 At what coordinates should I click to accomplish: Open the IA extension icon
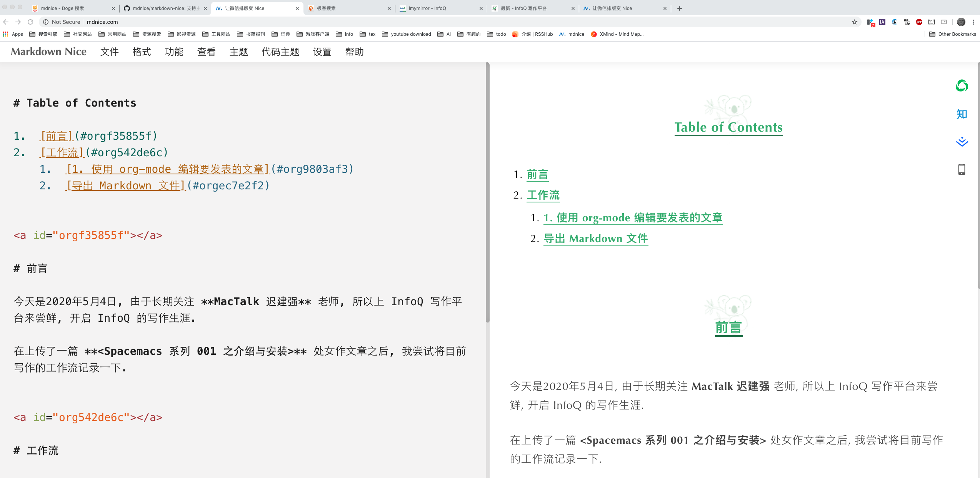click(x=882, y=22)
